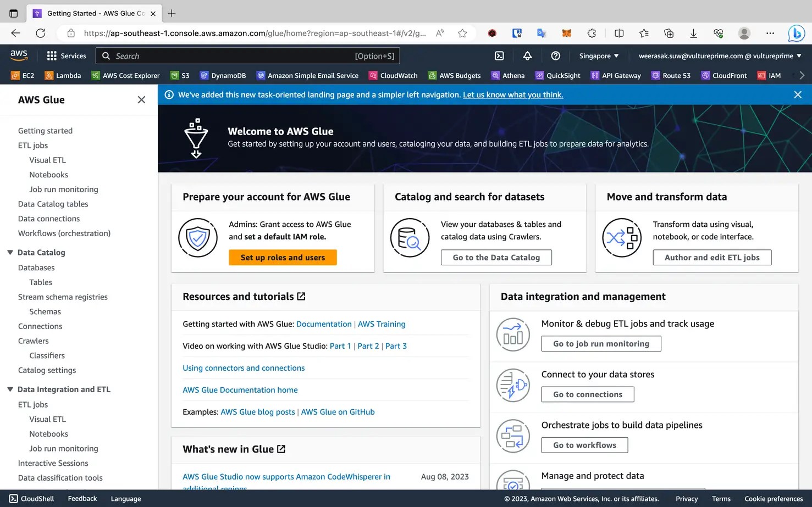Click Author and edit ETL jobs

pos(712,258)
